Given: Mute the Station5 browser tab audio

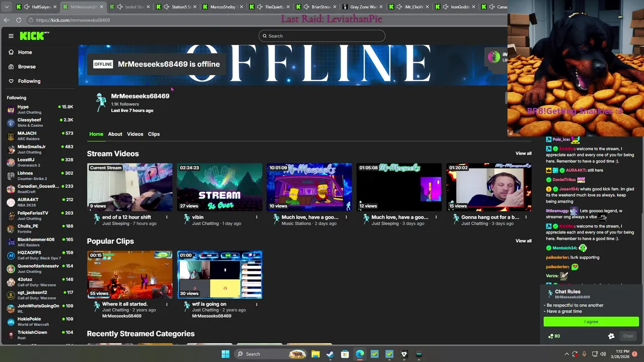Looking at the screenshot, I should point(167,7).
